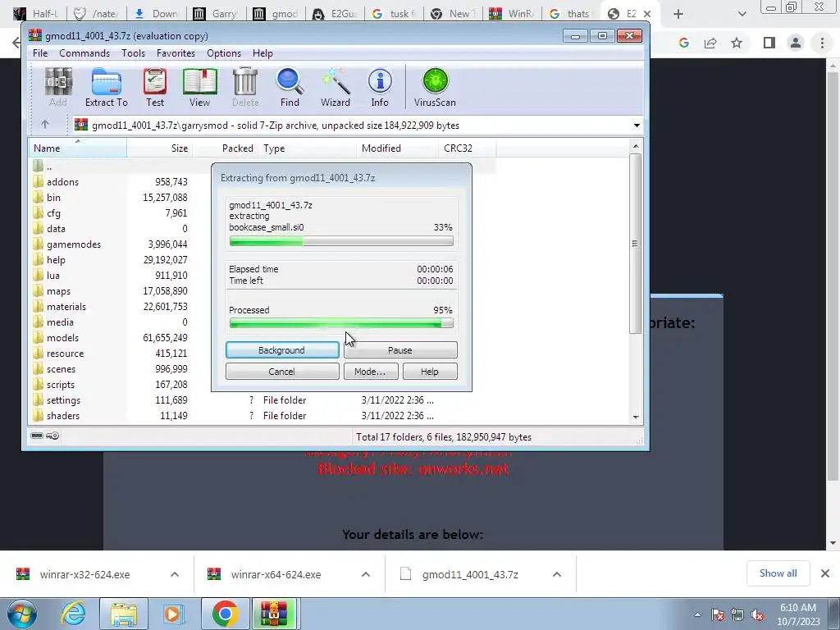Switch to Chrome on the taskbar

pyautogui.click(x=225, y=614)
